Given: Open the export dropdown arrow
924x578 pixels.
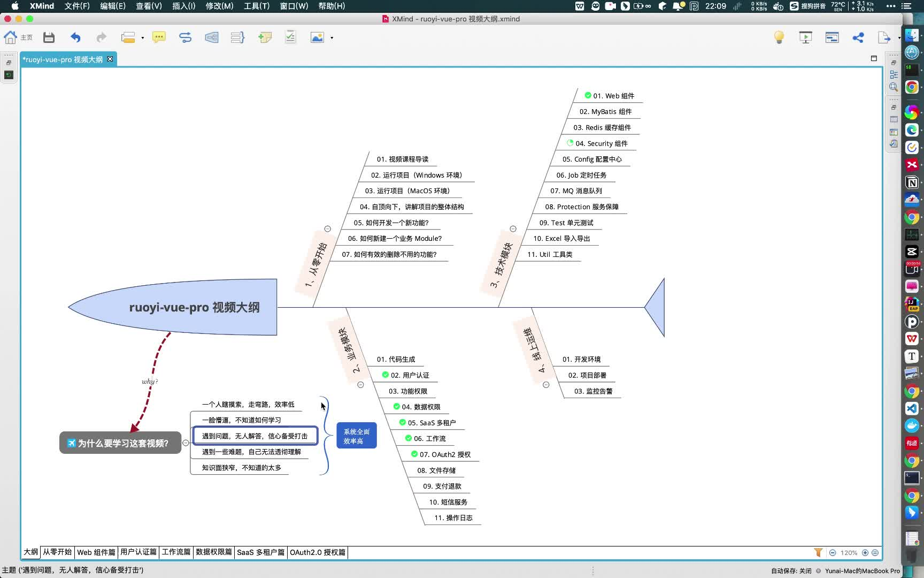Looking at the screenshot, I should (898, 38).
